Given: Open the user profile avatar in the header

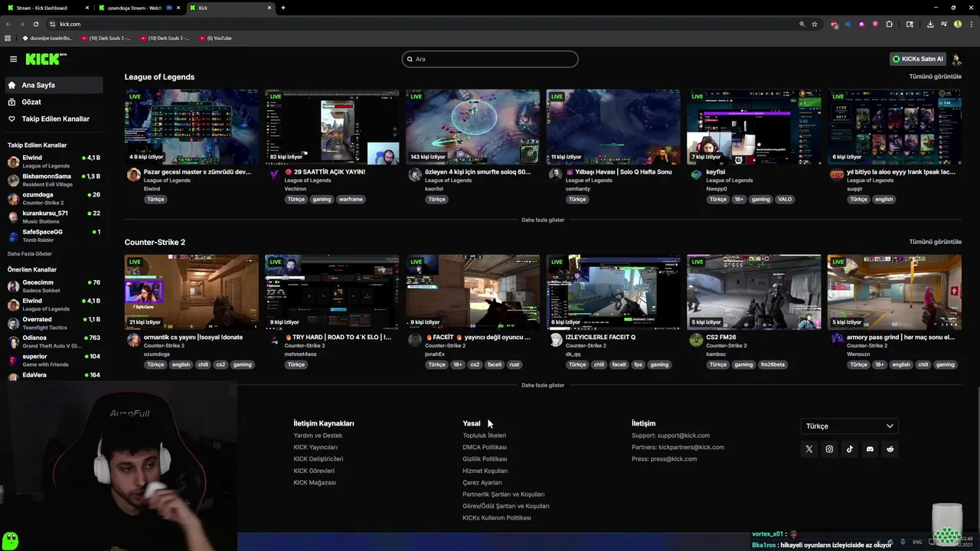Looking at the screenshot, I should (956, 59).
